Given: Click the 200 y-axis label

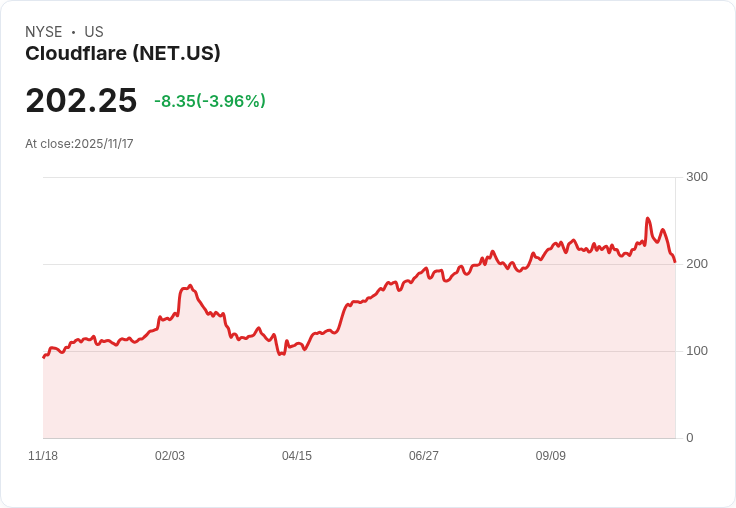Looking at the screenshot, I should pyautogui.click(x=697, y=264).
